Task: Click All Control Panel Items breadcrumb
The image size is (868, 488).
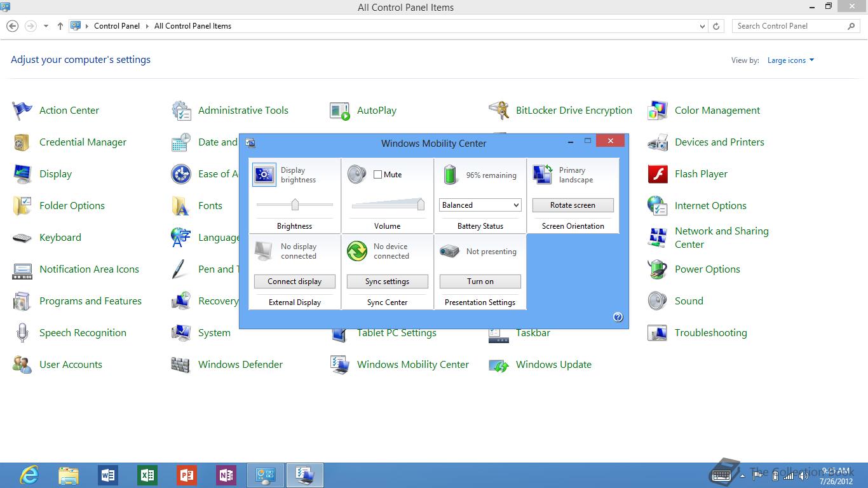Action: point(193,26)
